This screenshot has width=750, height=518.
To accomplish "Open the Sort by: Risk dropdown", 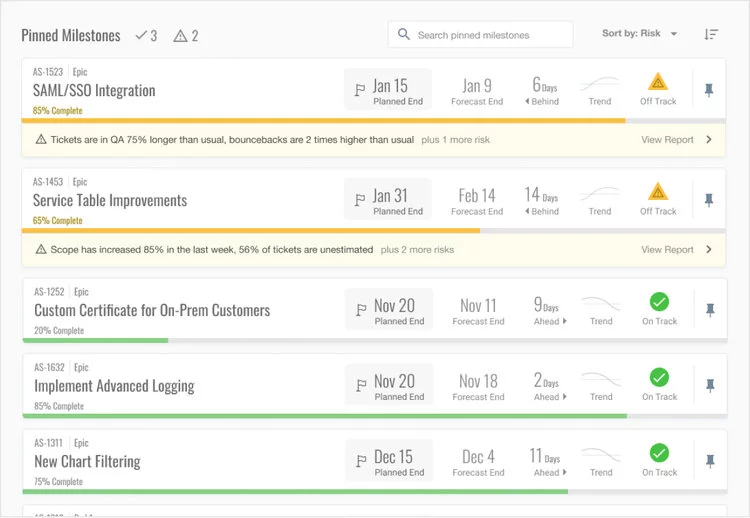I will click(x=640, y=34).
